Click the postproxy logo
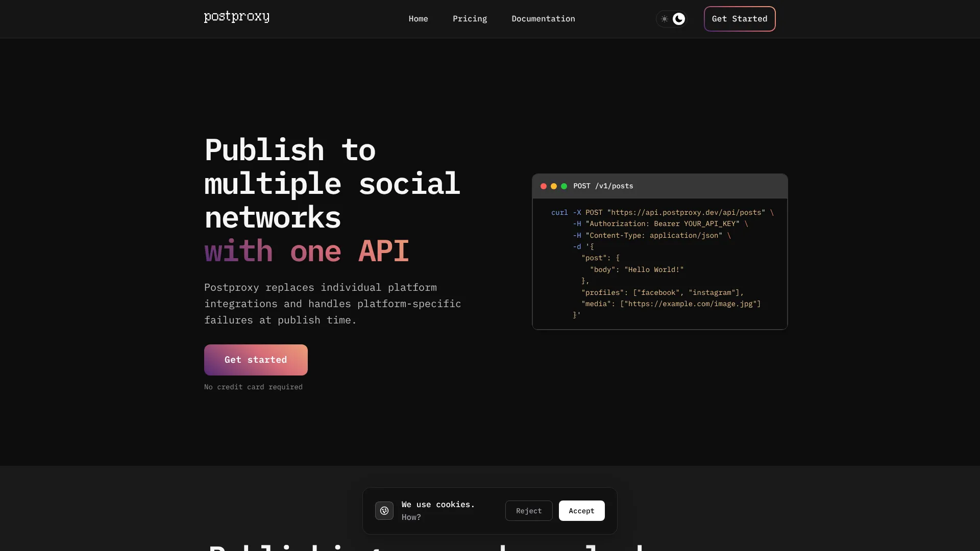The width and height of the screenshot is (980, 551). (236, 17)
